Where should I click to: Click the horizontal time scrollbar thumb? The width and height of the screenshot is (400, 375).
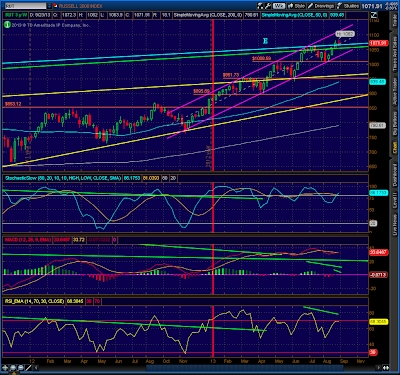pyautogui.click(x=245, y=368)
